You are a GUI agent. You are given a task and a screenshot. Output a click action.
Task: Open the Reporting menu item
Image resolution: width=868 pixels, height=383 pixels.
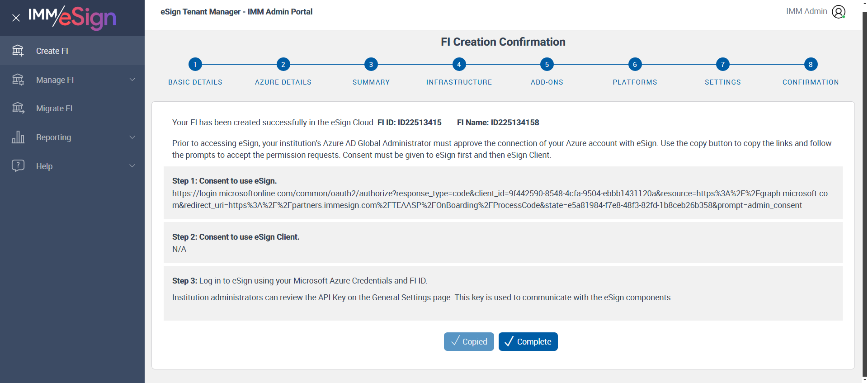pos(72,137)
